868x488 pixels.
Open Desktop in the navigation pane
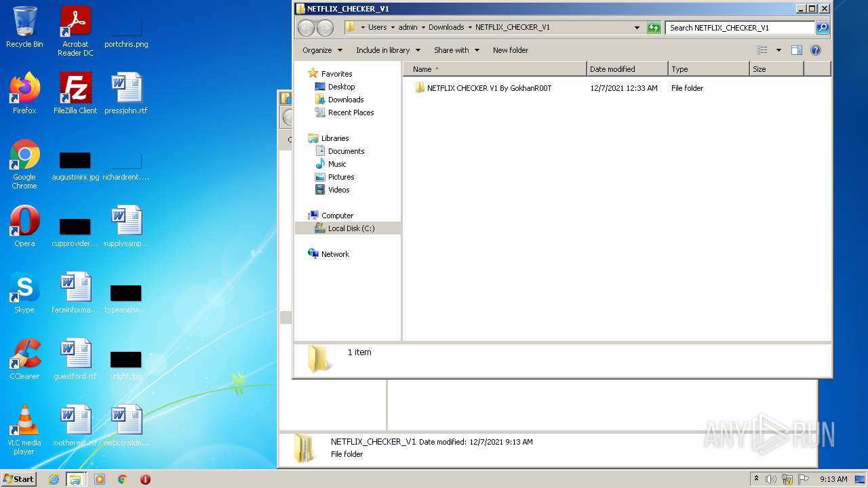(x=342, y=87)
